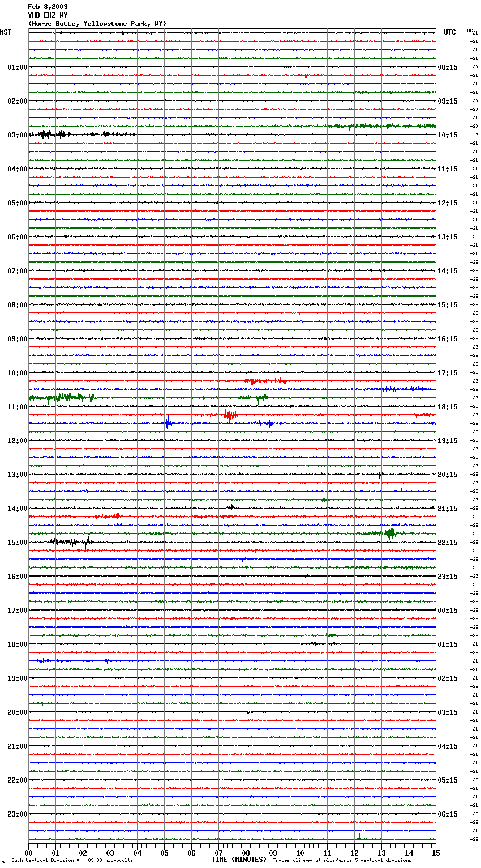Click the date text "Feb 8,2009"
The width and height of the screenshot is (481, 868).
click(48, 7)
